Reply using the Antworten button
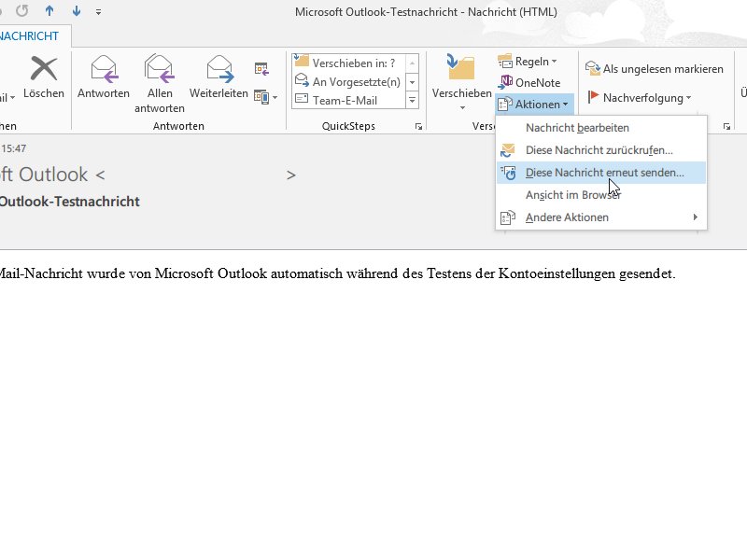This screenshot has height=560, width=747. pos(104,77)
